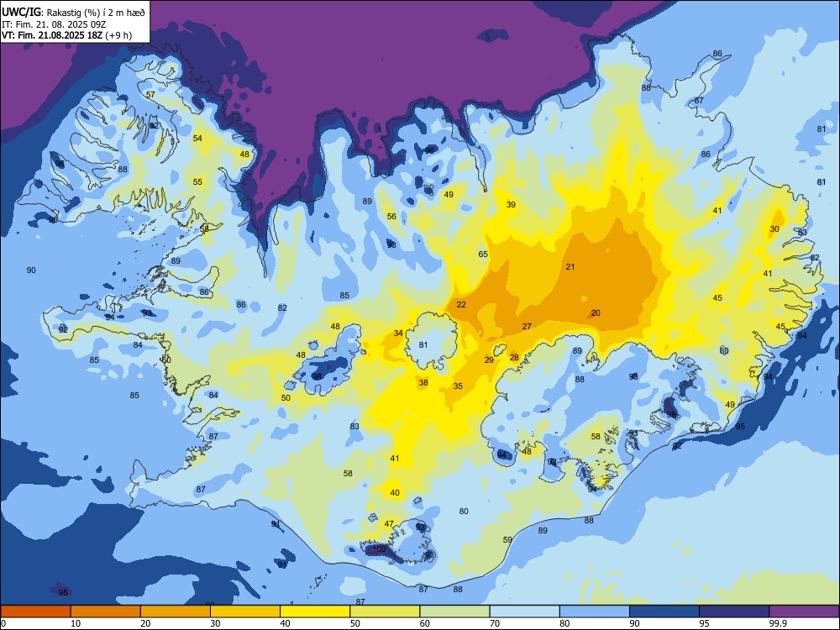Click the 99.9 legend scale label

778,623
